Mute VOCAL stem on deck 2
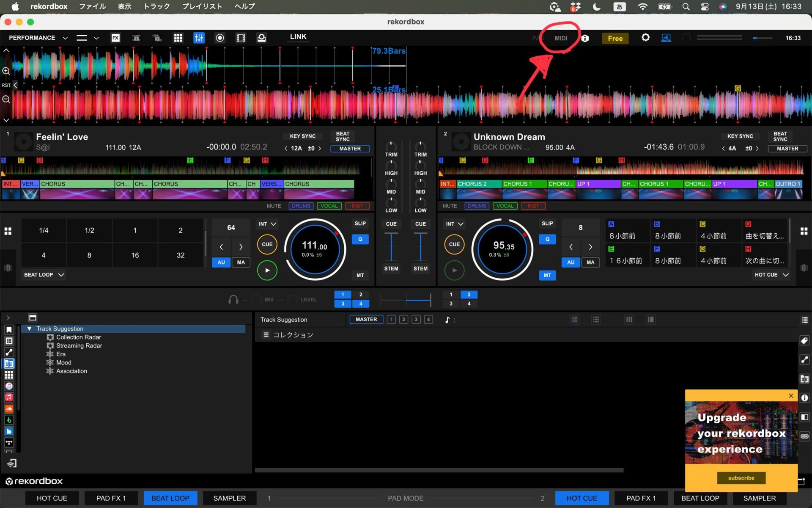This screenshot has width=812, height=508. point(505,206)
